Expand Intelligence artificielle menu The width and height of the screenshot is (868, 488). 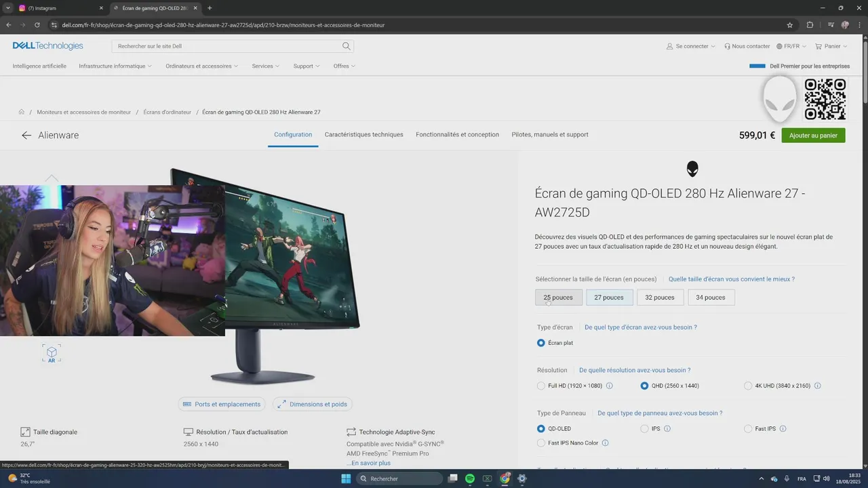tap(39, 66)
